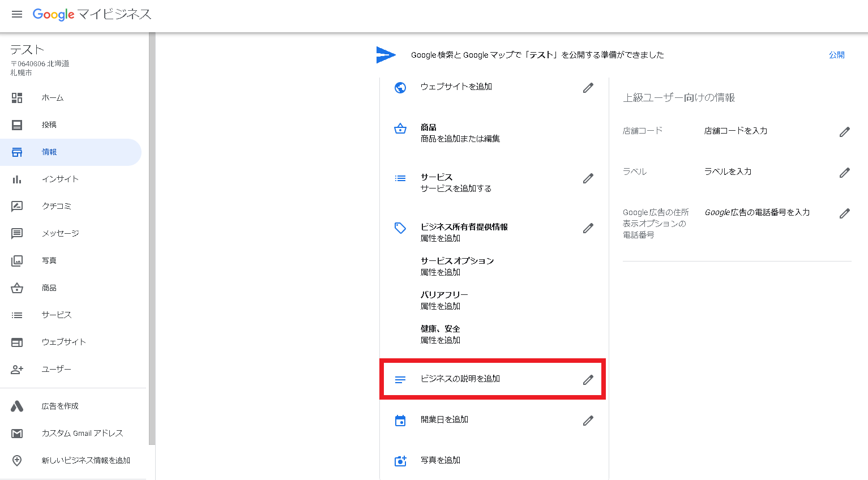Viewport: 868px width, 480px height.
Task: Edit ビジネス所有者提供情報 with pencil icon
Action: coord(588,228)
